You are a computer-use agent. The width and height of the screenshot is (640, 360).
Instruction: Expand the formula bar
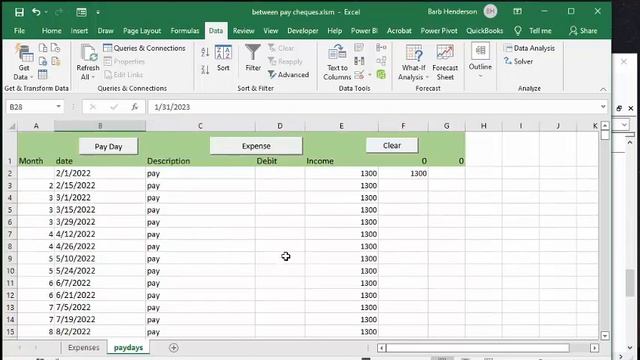[603, 107]
